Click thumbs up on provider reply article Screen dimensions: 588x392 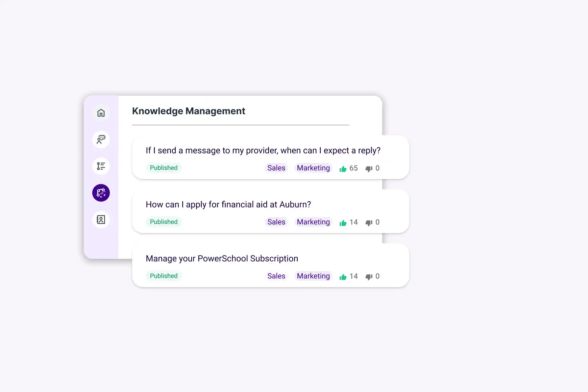[343, 169]
